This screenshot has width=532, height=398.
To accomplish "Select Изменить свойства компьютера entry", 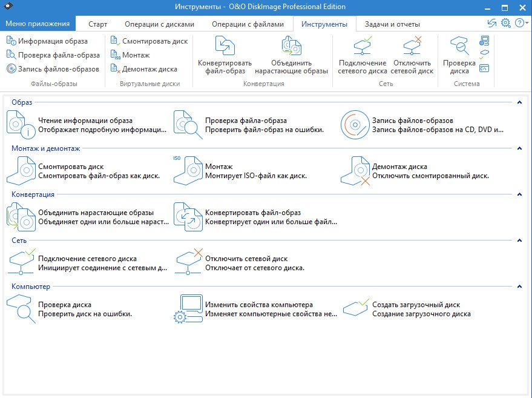I will pos(258,309).
